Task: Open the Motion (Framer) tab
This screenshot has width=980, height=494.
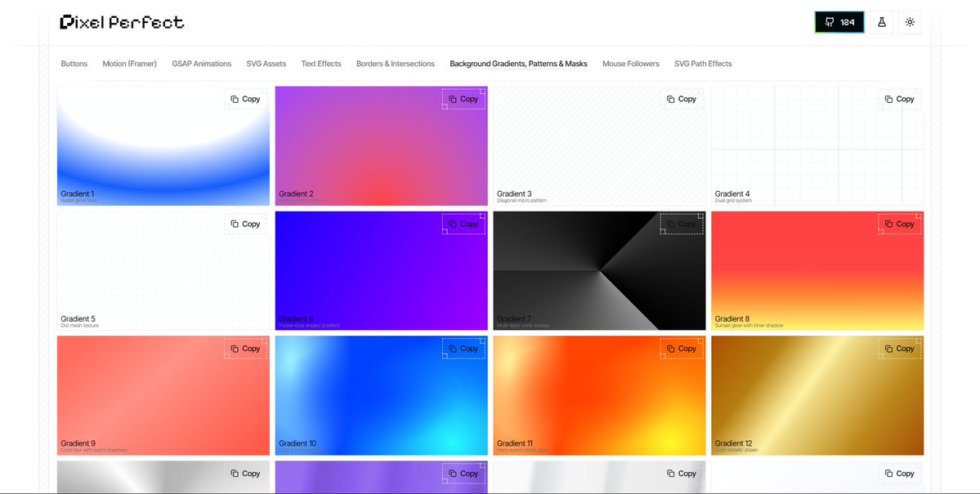Action: coord(129,64)
